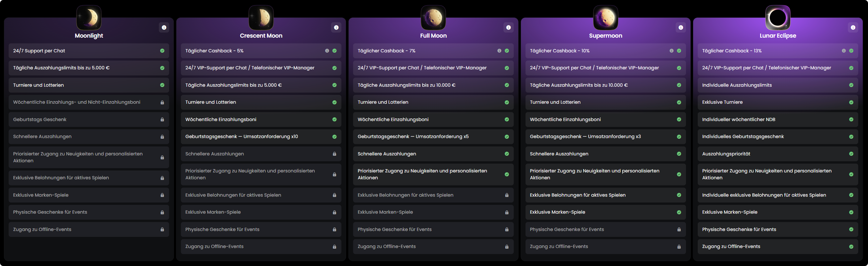Click info icon beside Täglicher Cashback - 10%

[x=671, y=51]
